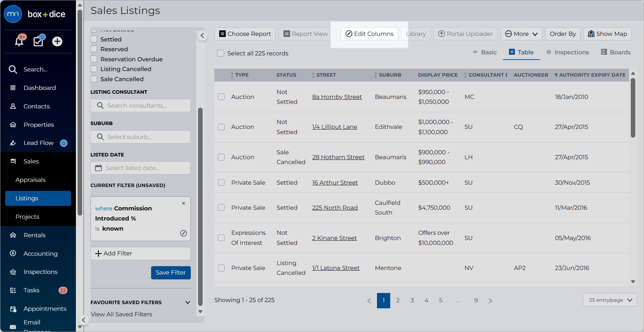The width and height of the screenshot is (644, 332).
Task: Click the Tasks list icon
Action: [x=13, y=290]
